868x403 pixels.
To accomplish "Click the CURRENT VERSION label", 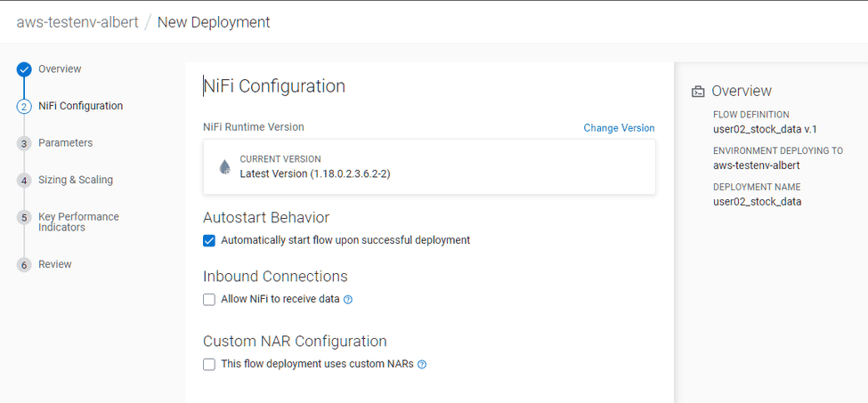I will 280,159.
